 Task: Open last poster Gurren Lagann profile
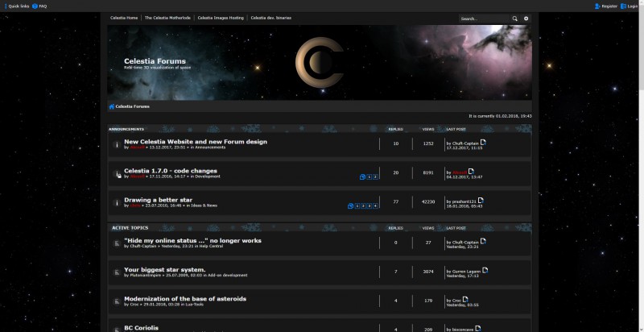tap(466, 272)
